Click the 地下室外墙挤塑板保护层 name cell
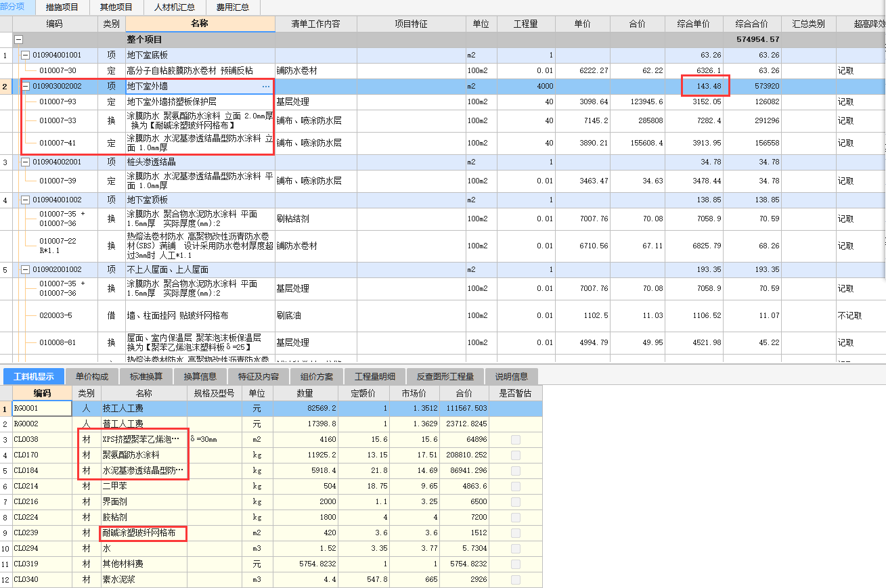886x588 pixels. click(x=200, y=102)
